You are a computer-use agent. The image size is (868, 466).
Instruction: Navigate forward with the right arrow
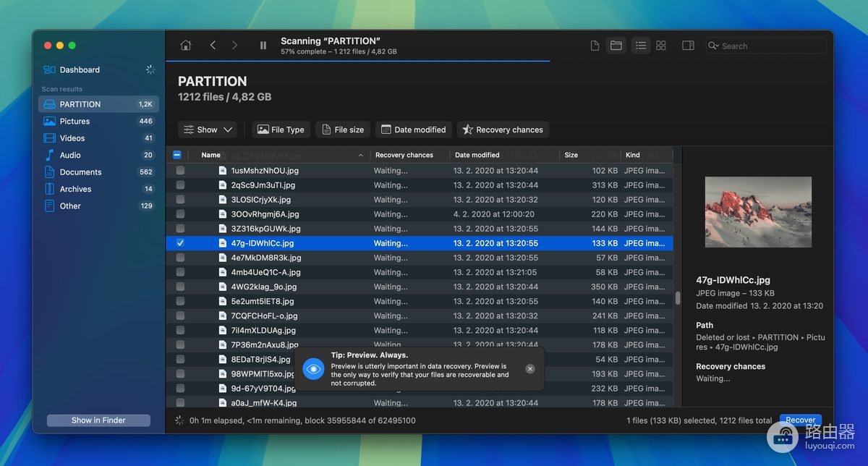(234, 46)
